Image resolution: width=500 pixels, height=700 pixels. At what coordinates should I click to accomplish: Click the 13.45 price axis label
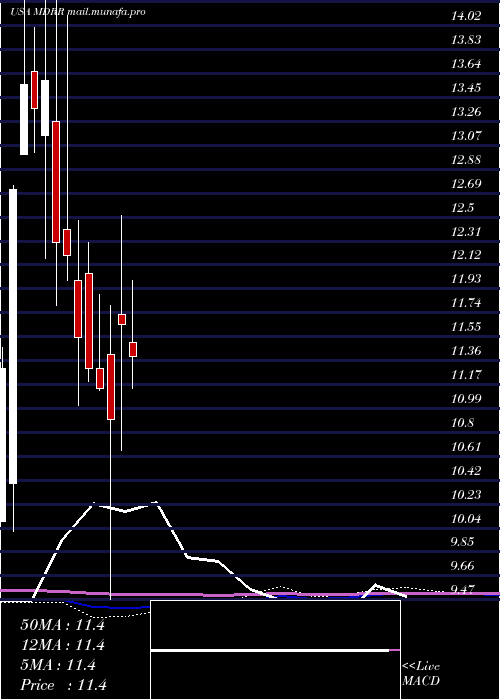466,88
